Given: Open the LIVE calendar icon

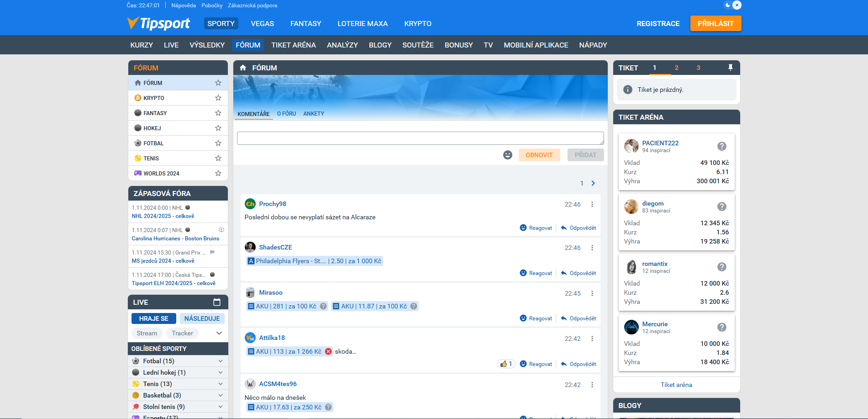Looking at the screenshot, I should coord(217,302).
